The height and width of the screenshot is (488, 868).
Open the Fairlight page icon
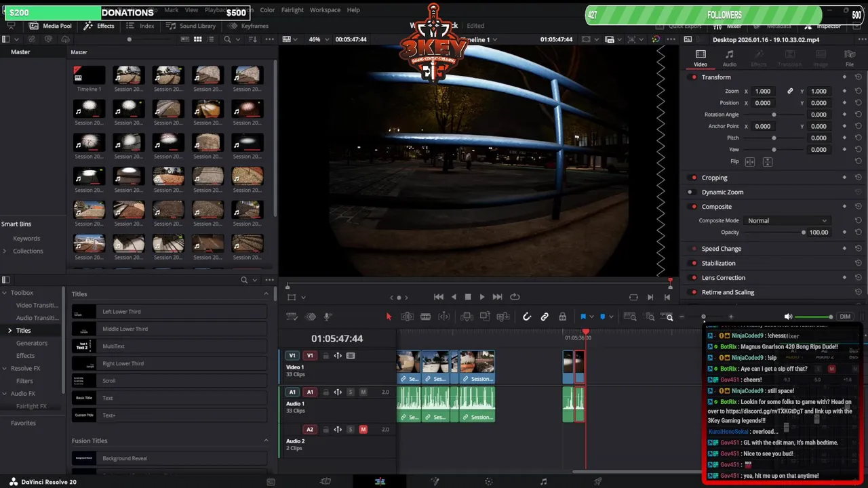pos(543,482)
